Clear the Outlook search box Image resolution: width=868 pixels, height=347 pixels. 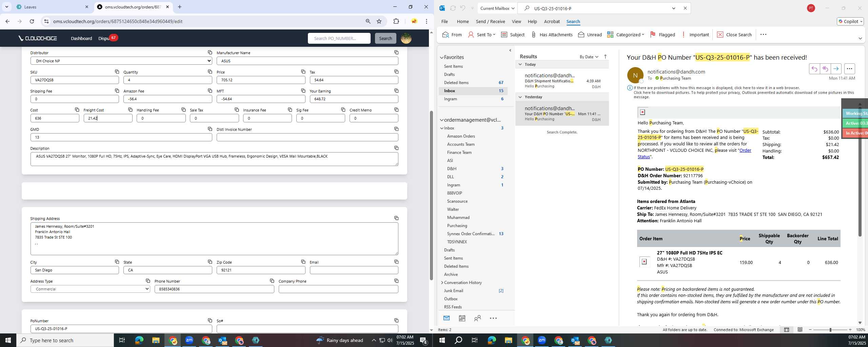tap(685, 8)
